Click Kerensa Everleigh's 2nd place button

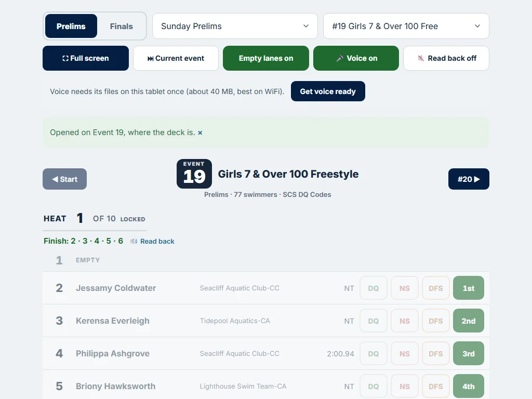469,321
